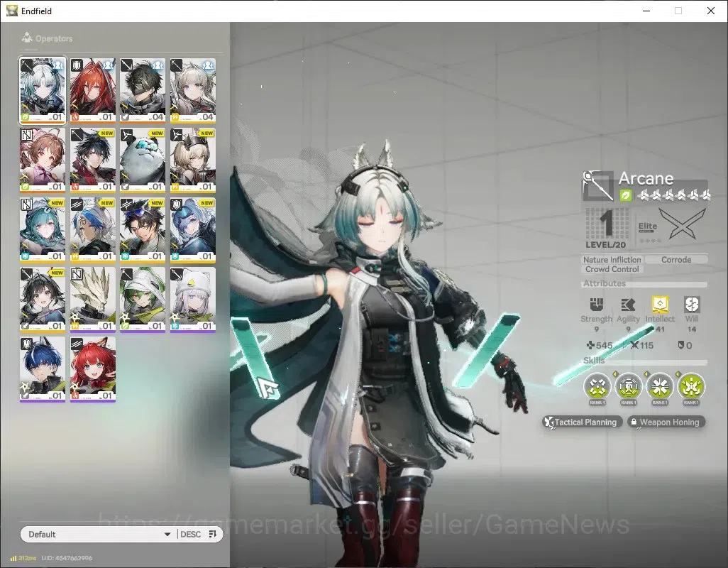Click the Strength fist attribute icon
The width and height of the screenshot is (728, 568).
(597, 304)
